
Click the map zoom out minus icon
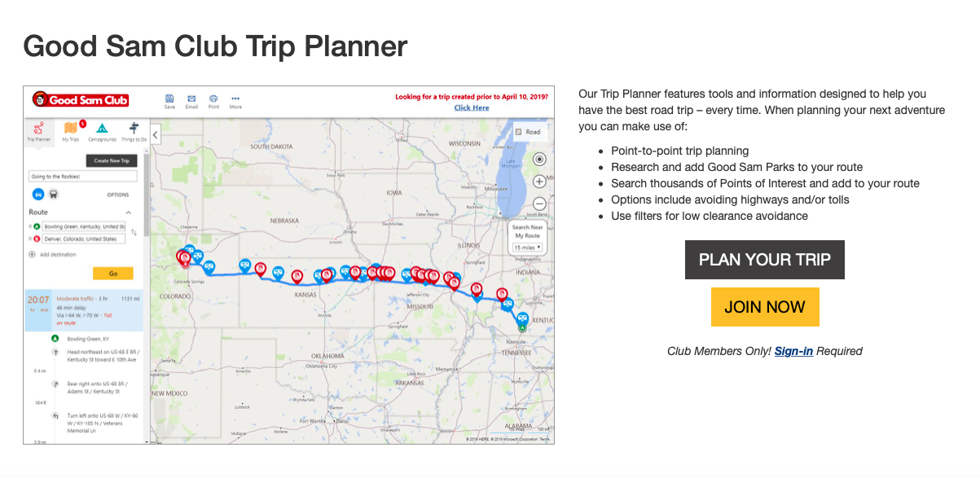point(539,204)
